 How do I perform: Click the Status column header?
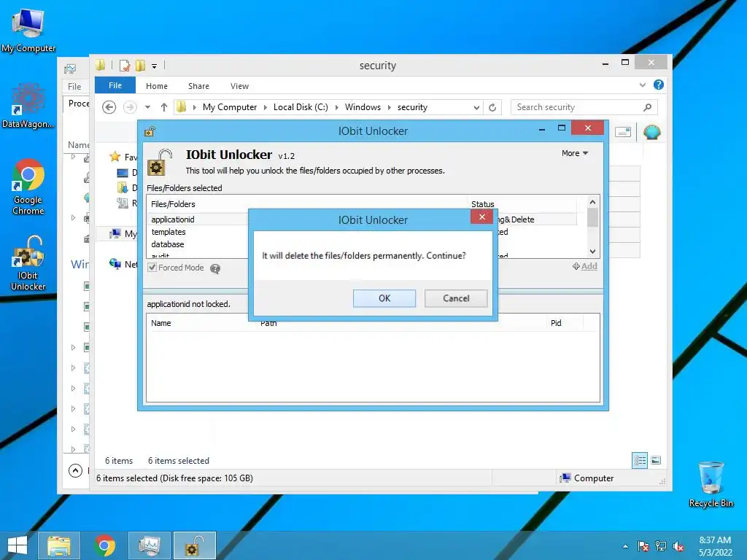(x=483, y=204)
